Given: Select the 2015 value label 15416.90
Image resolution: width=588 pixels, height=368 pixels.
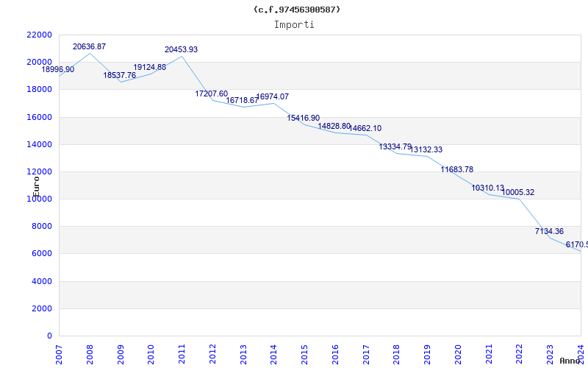Looking at the screenshot, I should coord(304,118).
